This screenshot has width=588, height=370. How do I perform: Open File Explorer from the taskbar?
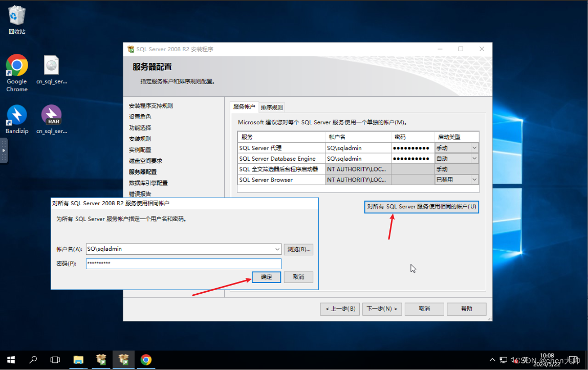[x=78, y=360]
